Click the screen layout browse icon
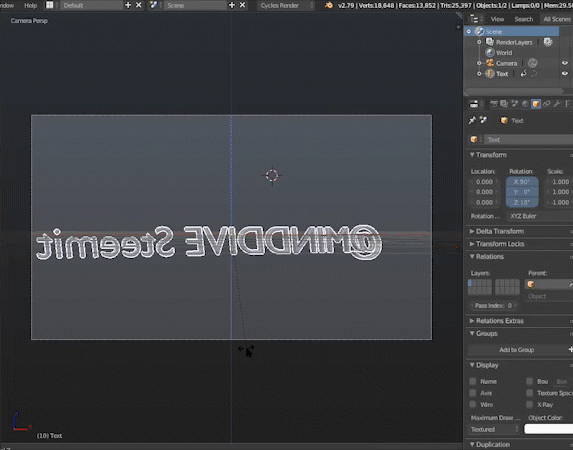 50,5
